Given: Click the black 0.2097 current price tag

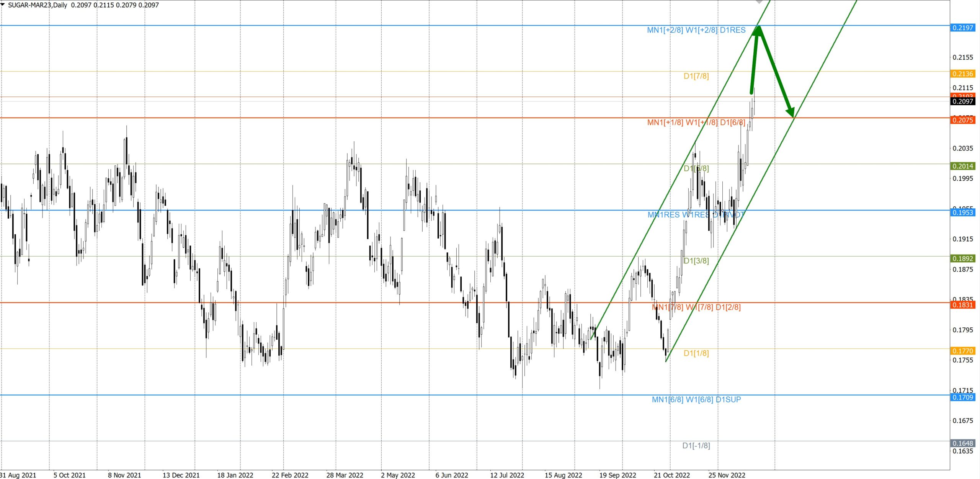Looking at the screenshot, I should pos(962,101).
